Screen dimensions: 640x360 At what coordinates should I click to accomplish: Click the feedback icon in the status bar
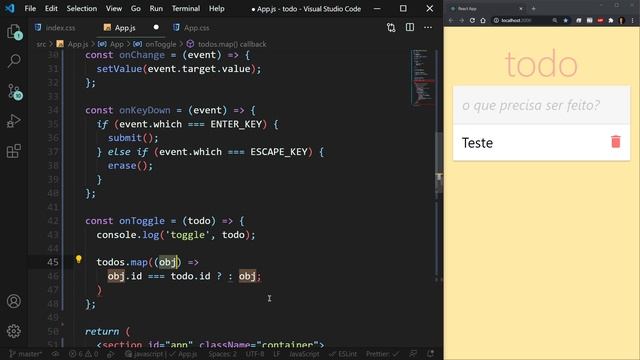(413, 354)
